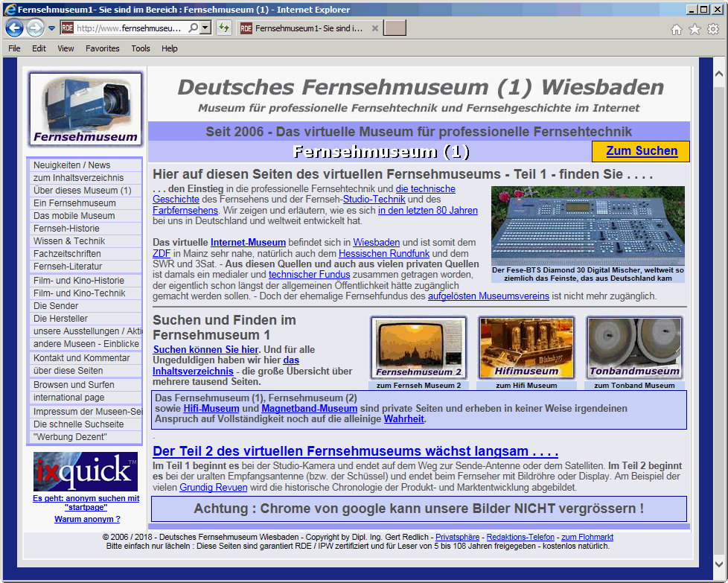Open Fernseh-Literatur sidebar entry
728x583 pixels.
(x=86, y=266)
